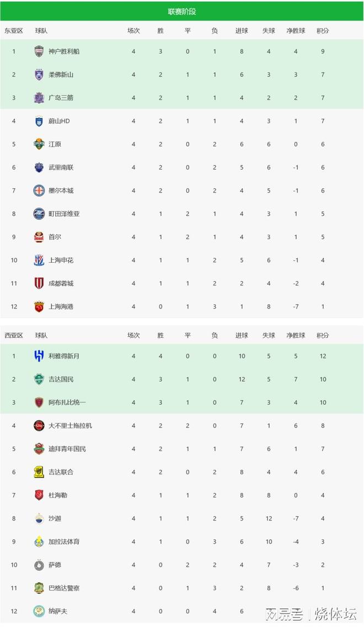Select the 联赛阶段 header tab
Viewport: 364px width, 627px height.
[x=182, y=11]
